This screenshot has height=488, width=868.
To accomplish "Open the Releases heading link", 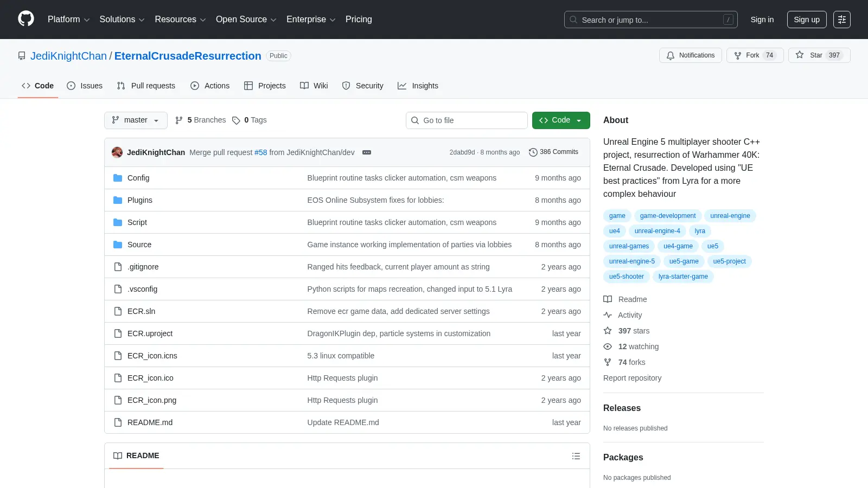I will tap(622, 408).
